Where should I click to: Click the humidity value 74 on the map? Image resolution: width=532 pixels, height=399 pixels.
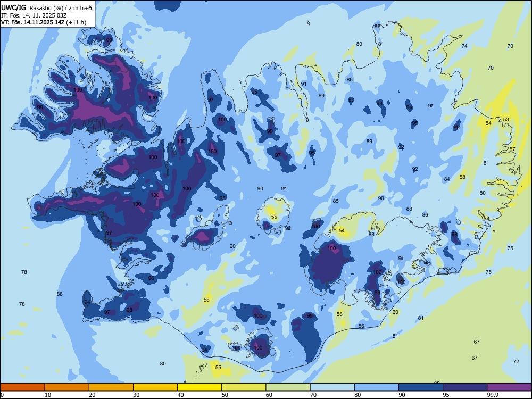[x=464, y=46]
